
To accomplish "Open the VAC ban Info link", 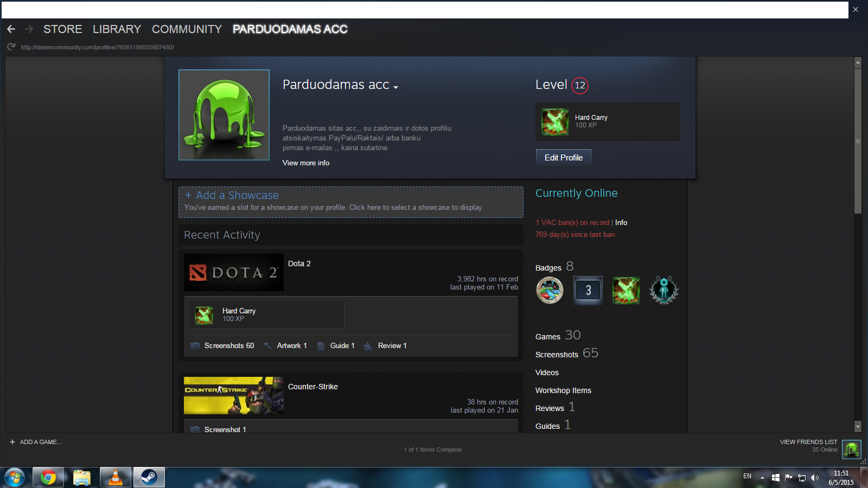I will pos(621,222).
